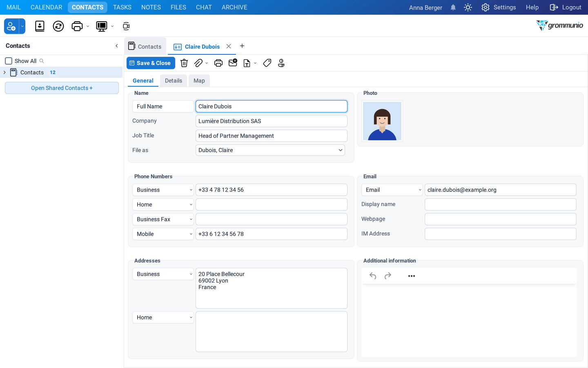
Task: Open the Mobile phone type dropdown
Action: coord(163,234)
